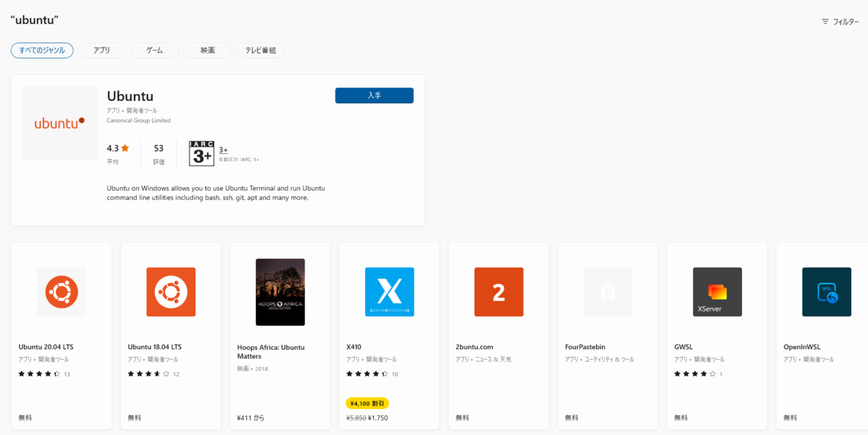The width and height of the screenshot is (868, 435).
Task: Click the OpenInWSL app title
Action: click(802, 347)
